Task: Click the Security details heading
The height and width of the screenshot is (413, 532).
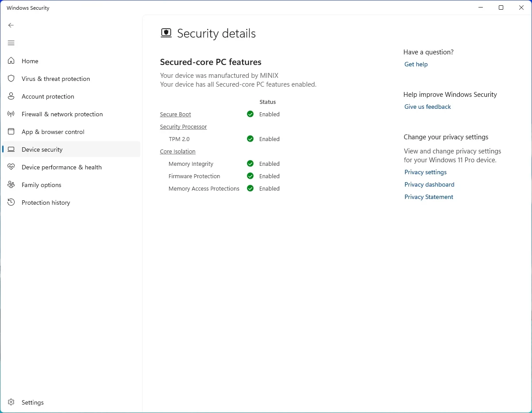Action: (x=216, y=34)
